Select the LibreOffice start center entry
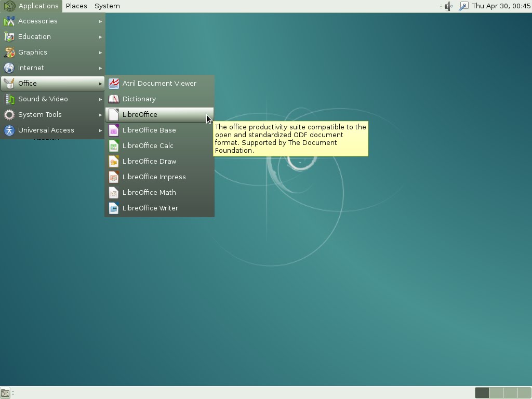This screenshot has height=399, width=532. point(159,114)
